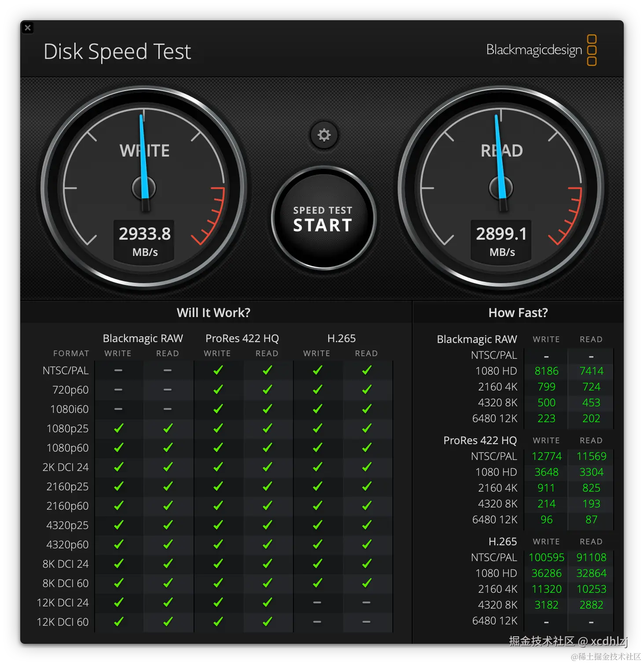Click the "How Fast?" heading
644x664 pixels.
tap(518, 313)
